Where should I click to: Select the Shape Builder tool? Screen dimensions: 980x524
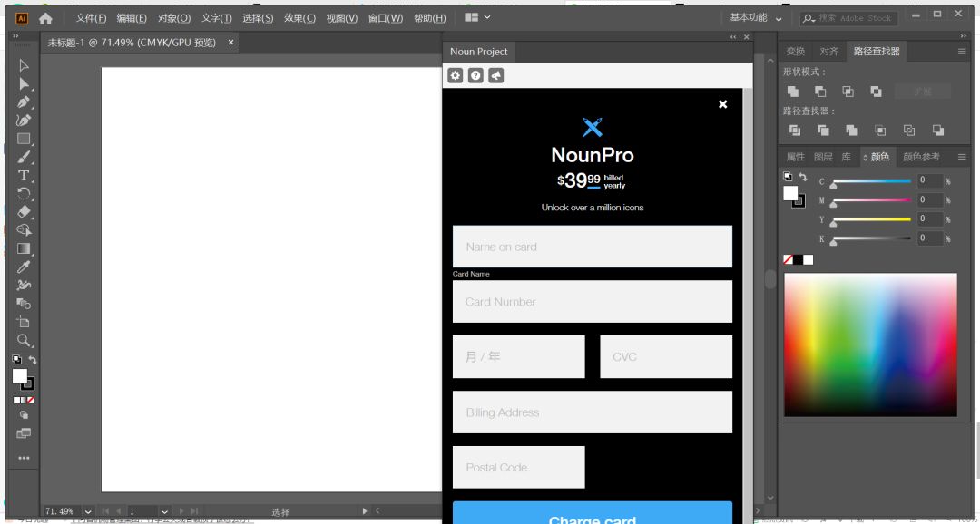(24, 230)
